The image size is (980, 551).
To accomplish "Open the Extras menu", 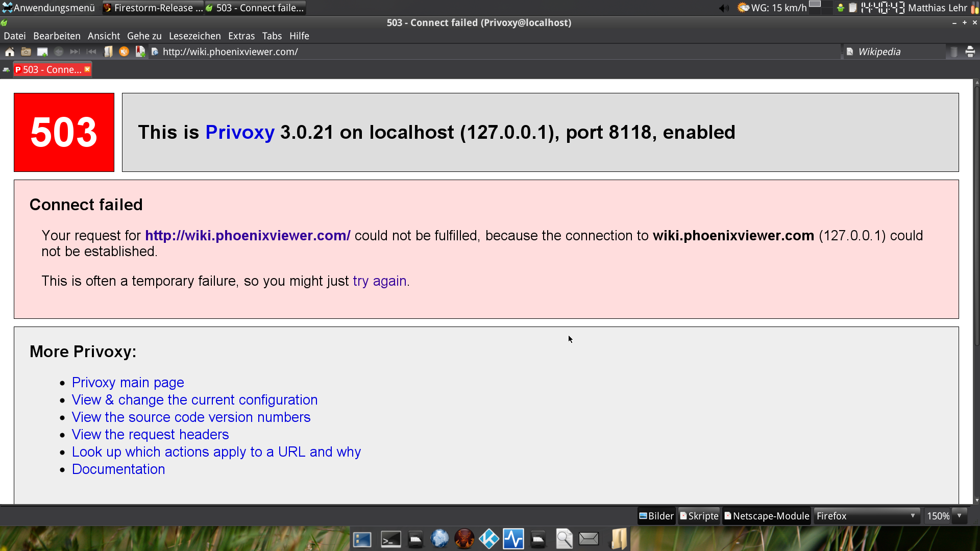I will coord(241,36).
